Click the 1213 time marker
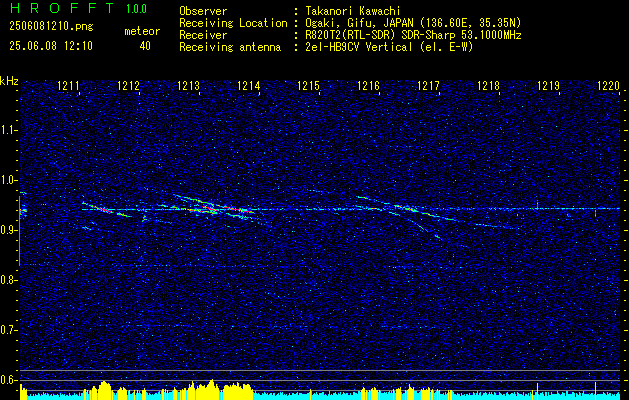 tap(189, 85)
